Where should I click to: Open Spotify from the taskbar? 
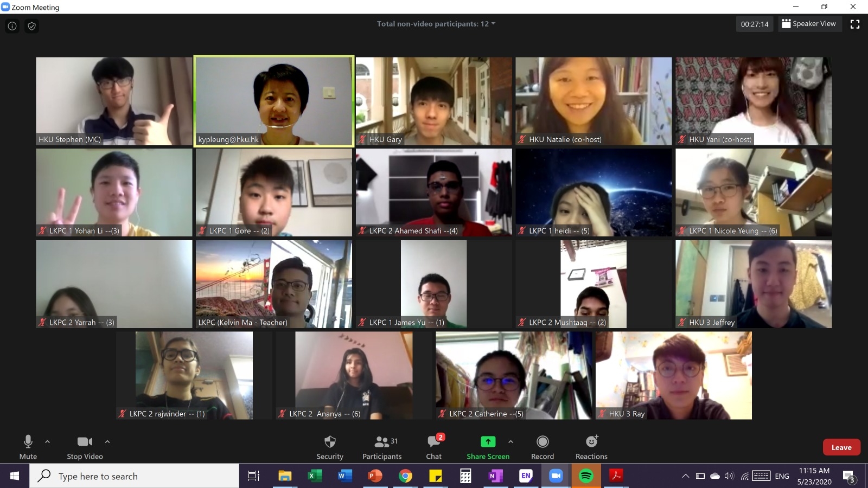(586, 476)
